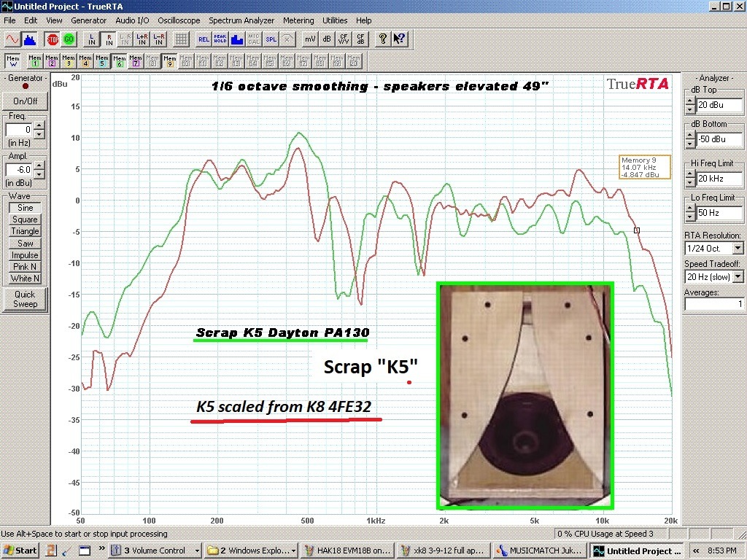
Task: Click the Mem W memory icon
Action: (13, 61)
